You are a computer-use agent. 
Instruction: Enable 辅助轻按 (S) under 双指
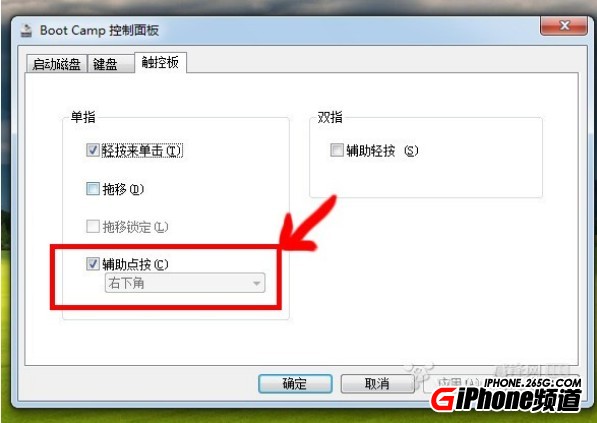(x=337, y=150)
